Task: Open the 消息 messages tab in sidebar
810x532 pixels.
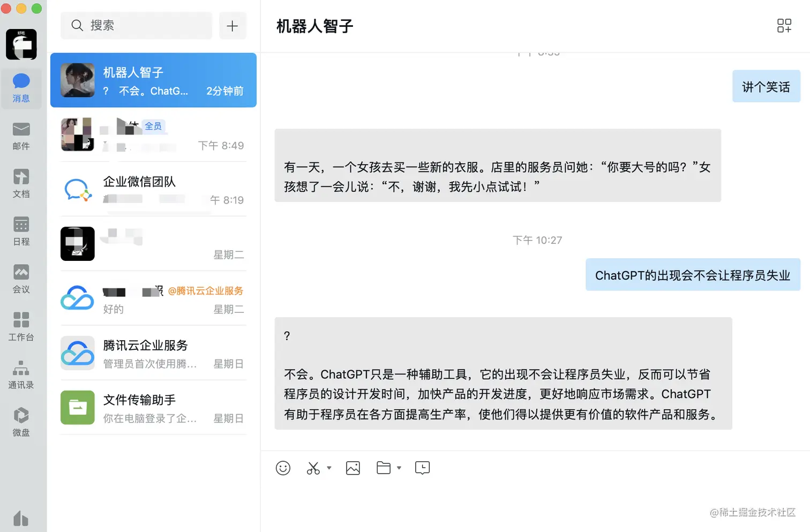Action: 21,88
